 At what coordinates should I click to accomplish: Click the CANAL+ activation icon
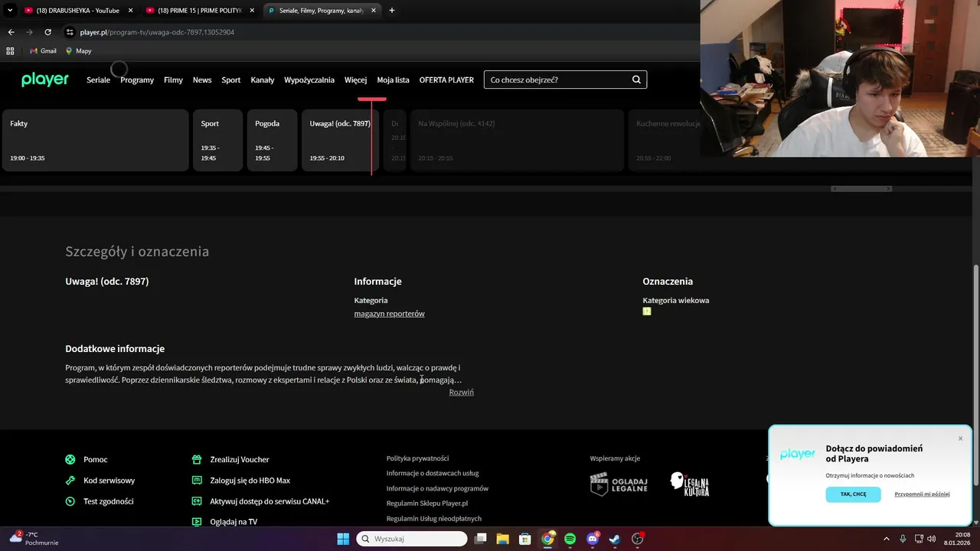pyautogui.click(x=196, y=501)
